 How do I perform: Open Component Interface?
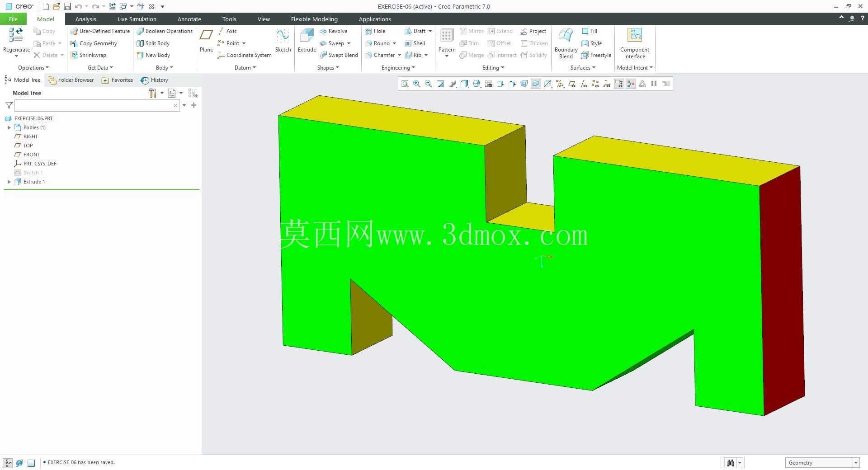pos(634,43)
